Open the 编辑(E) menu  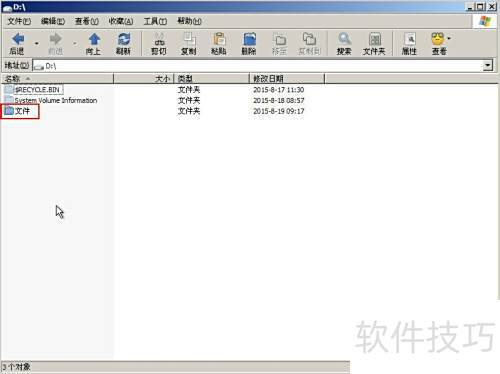pos(53,21)
